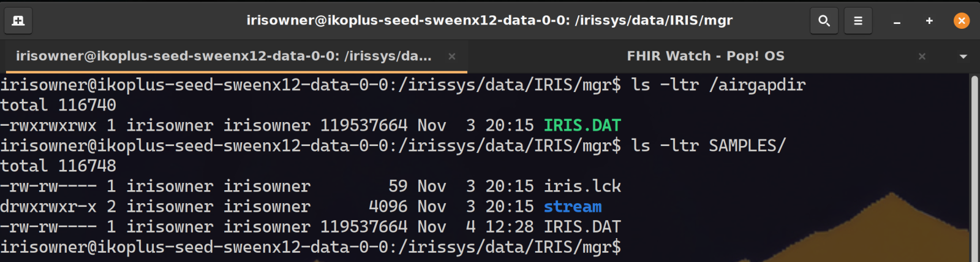Click the white IRIS.DAT dated Nov 4

pos(582,227)
